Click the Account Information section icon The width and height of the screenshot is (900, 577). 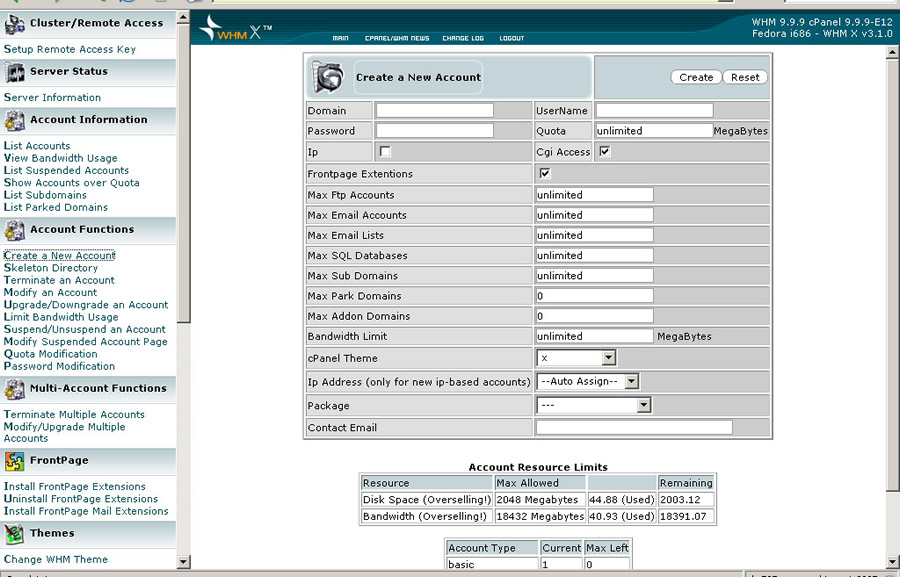[14, 121]
